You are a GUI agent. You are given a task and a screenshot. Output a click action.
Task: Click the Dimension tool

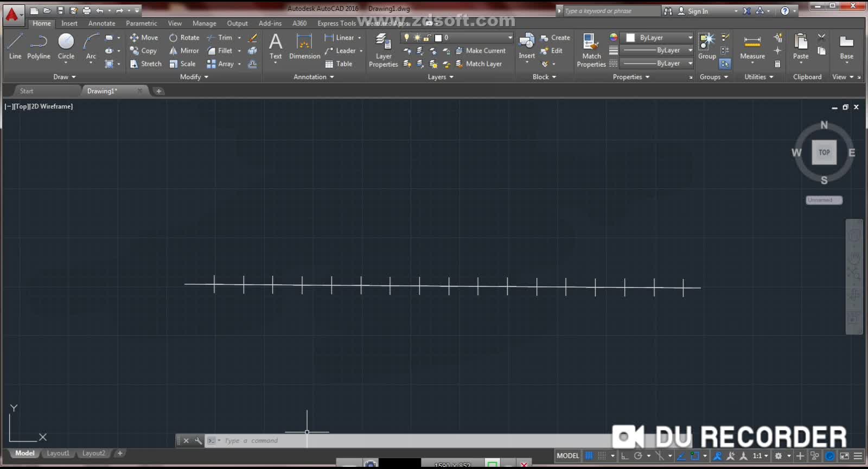click(304, 46)
